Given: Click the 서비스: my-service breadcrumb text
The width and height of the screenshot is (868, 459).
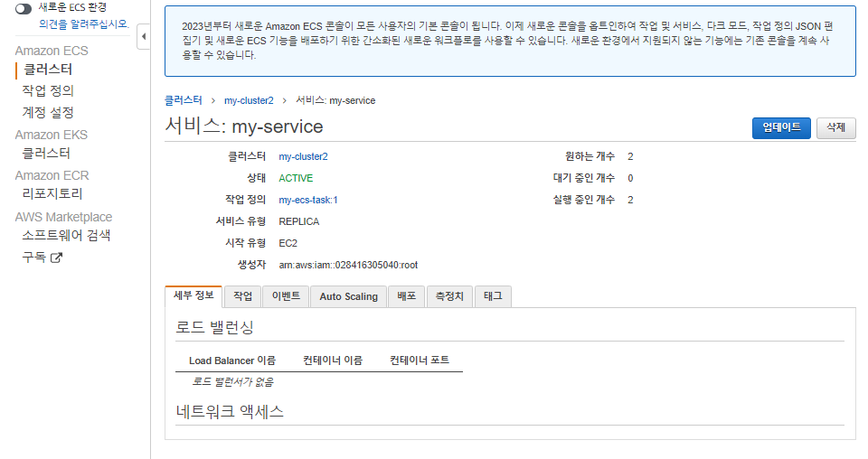Looking at the screenshot, I should pos(335,100).
